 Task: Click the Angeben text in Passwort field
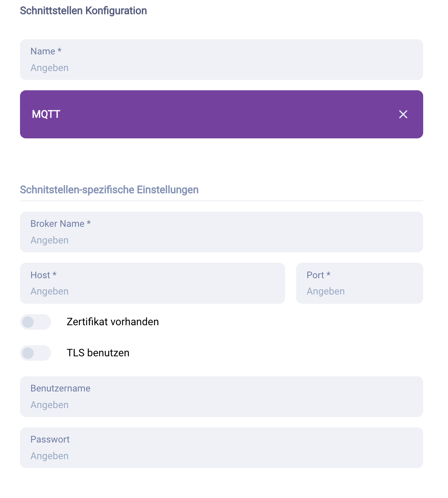pos(49,456)
